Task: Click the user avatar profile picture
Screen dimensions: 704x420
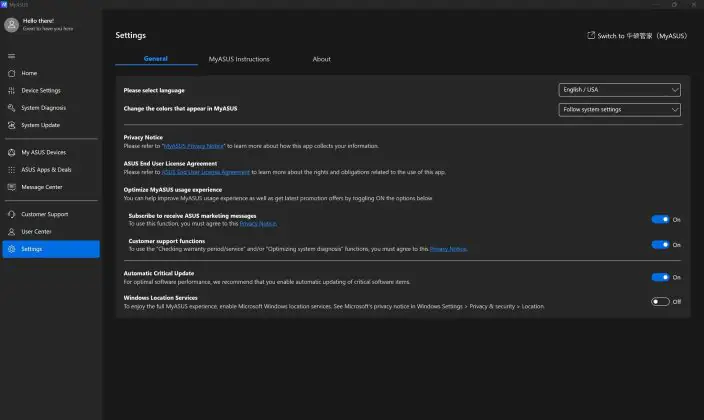Action: (11, 25)
